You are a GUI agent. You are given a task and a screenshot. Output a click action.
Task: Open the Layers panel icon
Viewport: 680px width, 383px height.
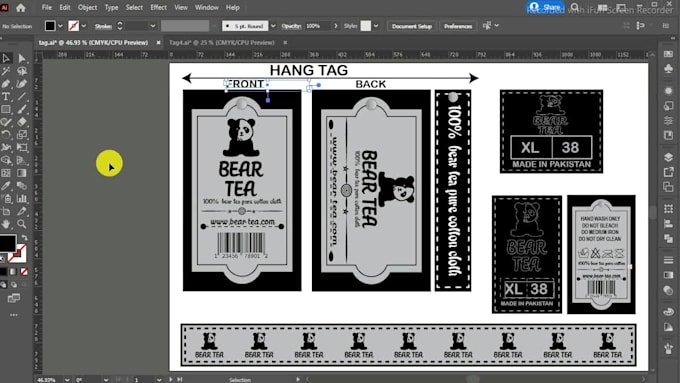click(668, 157)
